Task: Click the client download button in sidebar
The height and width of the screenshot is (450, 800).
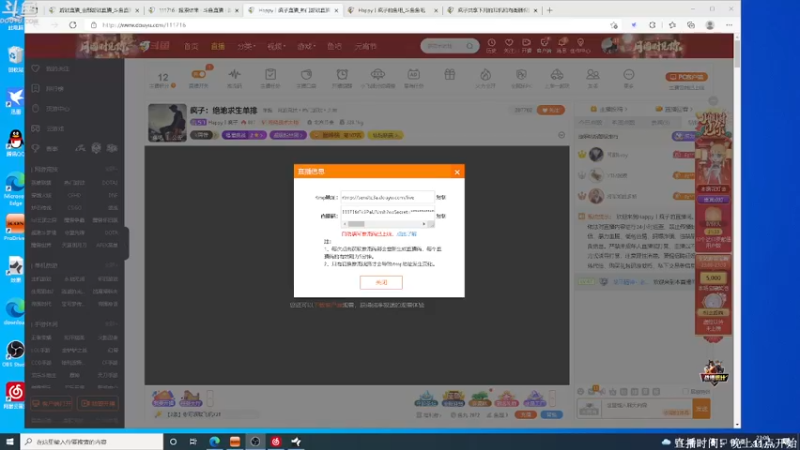Action: click(x=52, y=403)
